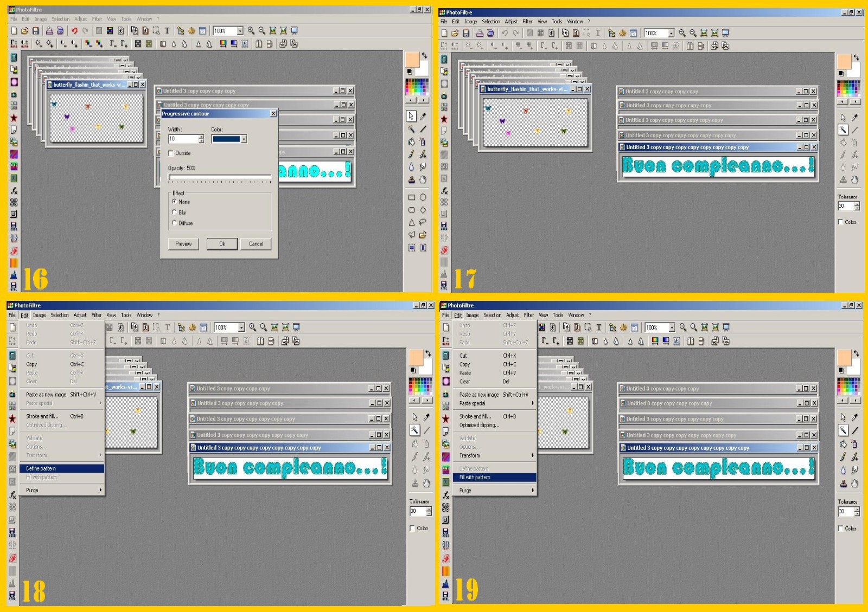Viewport: 868px width, 612px height.
Task: Enable the Outside checkbox in Progressive contour
Action: [x=171, y=153]
